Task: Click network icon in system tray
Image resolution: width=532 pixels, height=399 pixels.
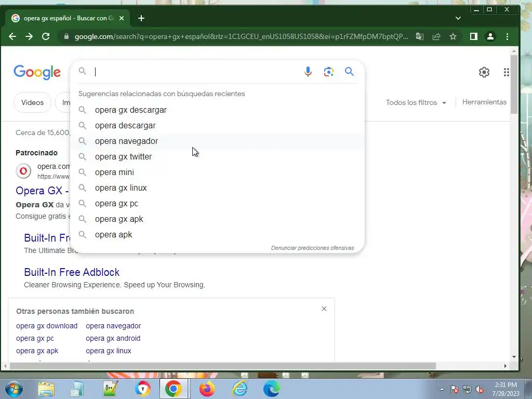Action: [467, 390]
